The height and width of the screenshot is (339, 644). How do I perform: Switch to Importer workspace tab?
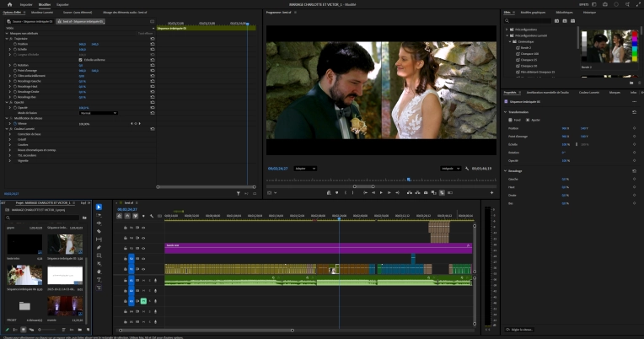26,4
